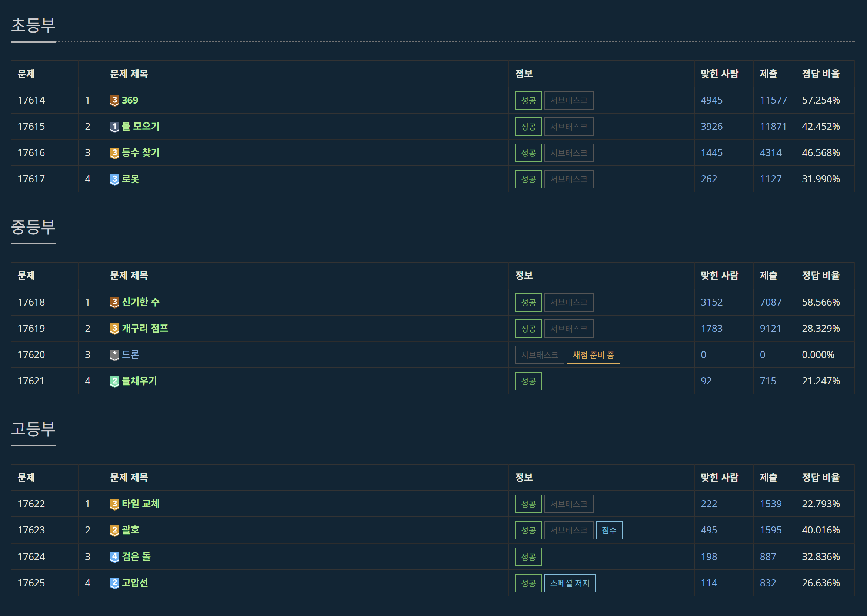Click the platinum tier icon beside 물채우기

(115, 381)
